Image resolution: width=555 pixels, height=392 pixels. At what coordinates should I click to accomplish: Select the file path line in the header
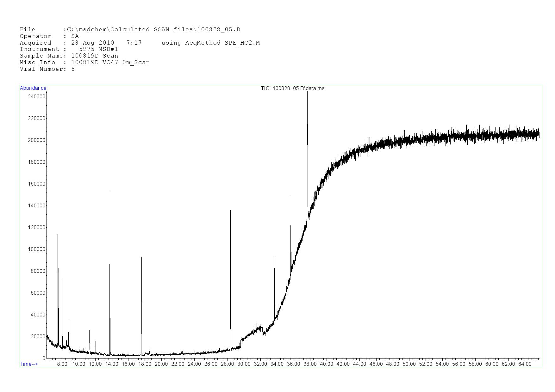(130, 30)
